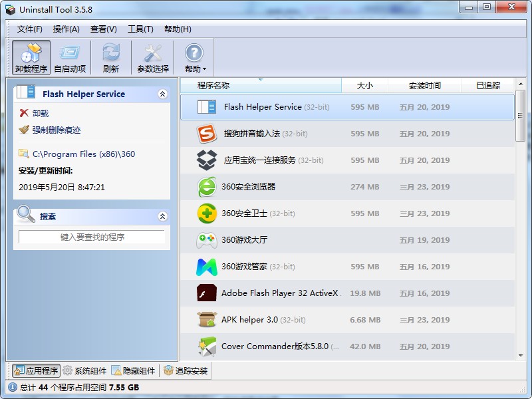532x399 pixels.
Task: Click the Adobe Flash Player list icon
Action: (205, 293)
